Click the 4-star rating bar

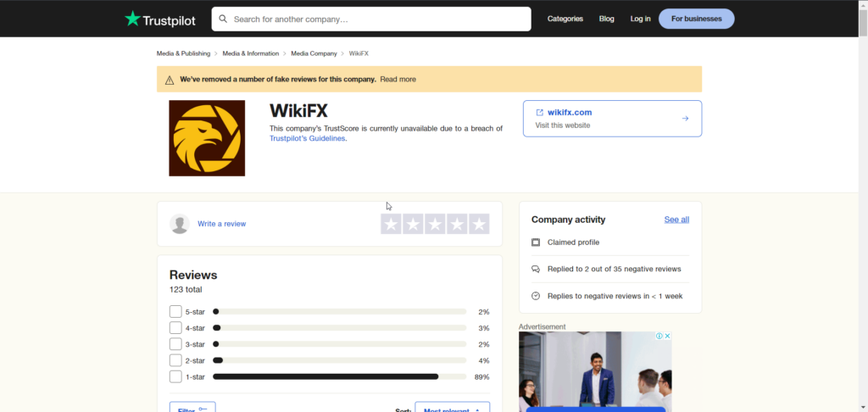point(339,328)
